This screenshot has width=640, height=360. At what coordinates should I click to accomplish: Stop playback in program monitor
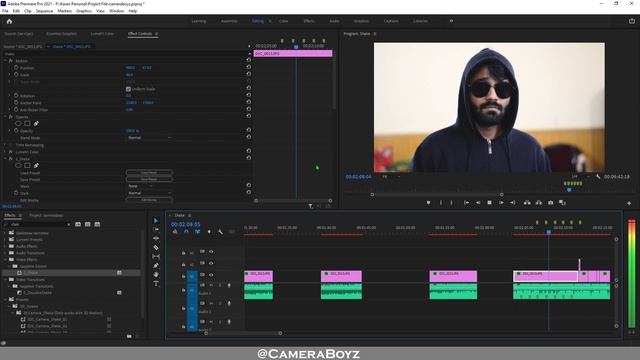coord(489,202)
